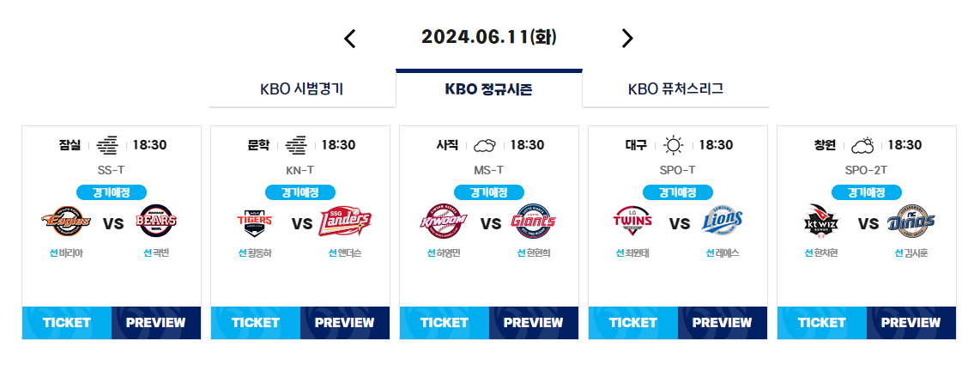Click the 대구 sunny weather icon
The image size is (980, 383).
(x=674, y=145)
